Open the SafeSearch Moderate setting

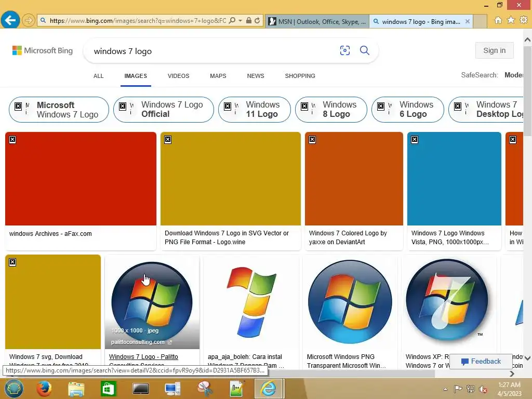514,75
